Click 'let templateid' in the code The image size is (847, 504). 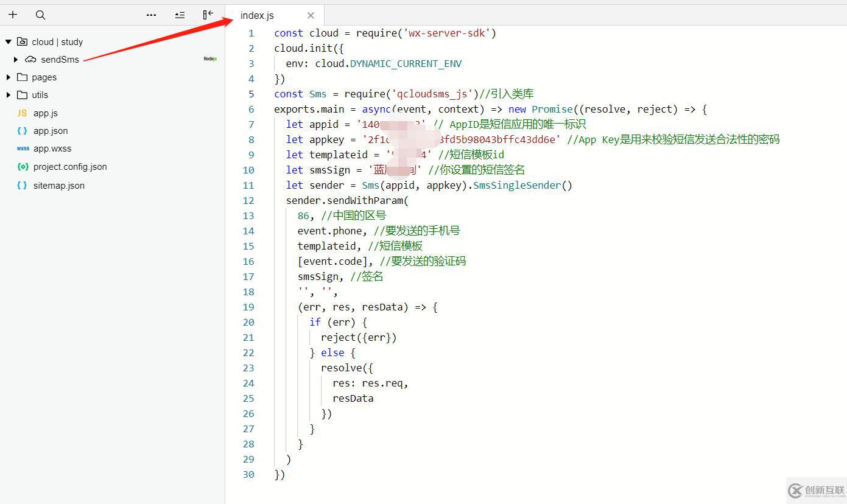coord(327,155)
